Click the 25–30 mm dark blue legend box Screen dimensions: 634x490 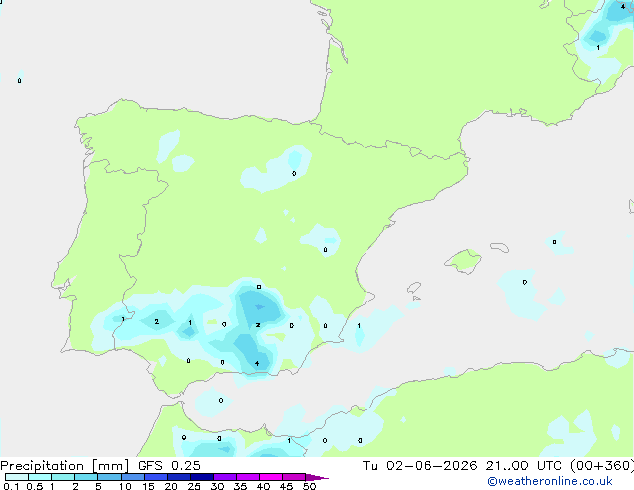(201, 477)
